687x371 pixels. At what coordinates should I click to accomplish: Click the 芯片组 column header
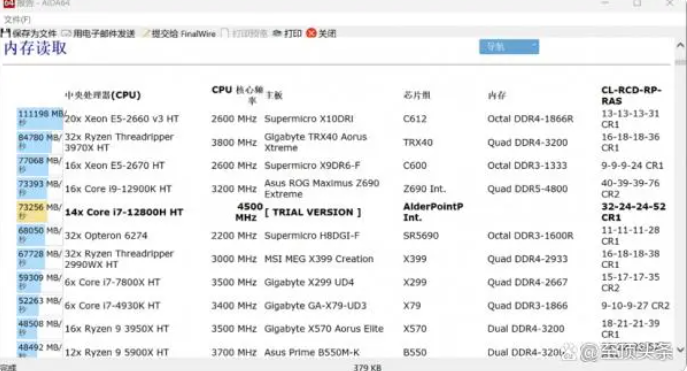tap(417, 95)
